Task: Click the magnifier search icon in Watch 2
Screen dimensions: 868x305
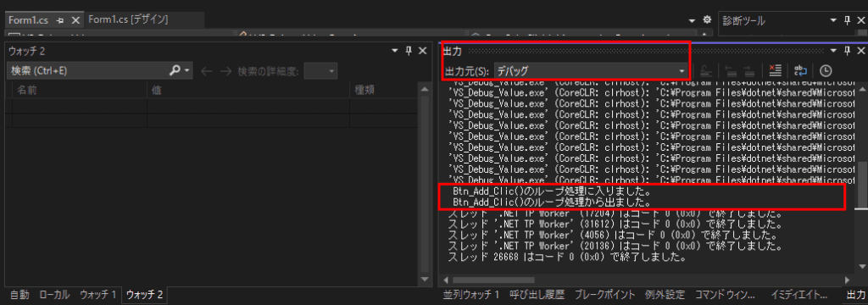Action: click(x=175, y=70)
